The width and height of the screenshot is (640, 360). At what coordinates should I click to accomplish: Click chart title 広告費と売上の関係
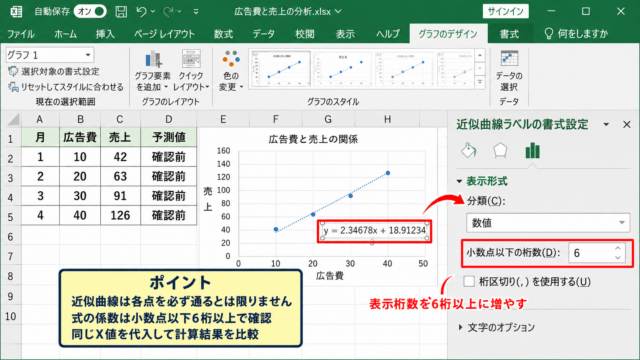313,140
